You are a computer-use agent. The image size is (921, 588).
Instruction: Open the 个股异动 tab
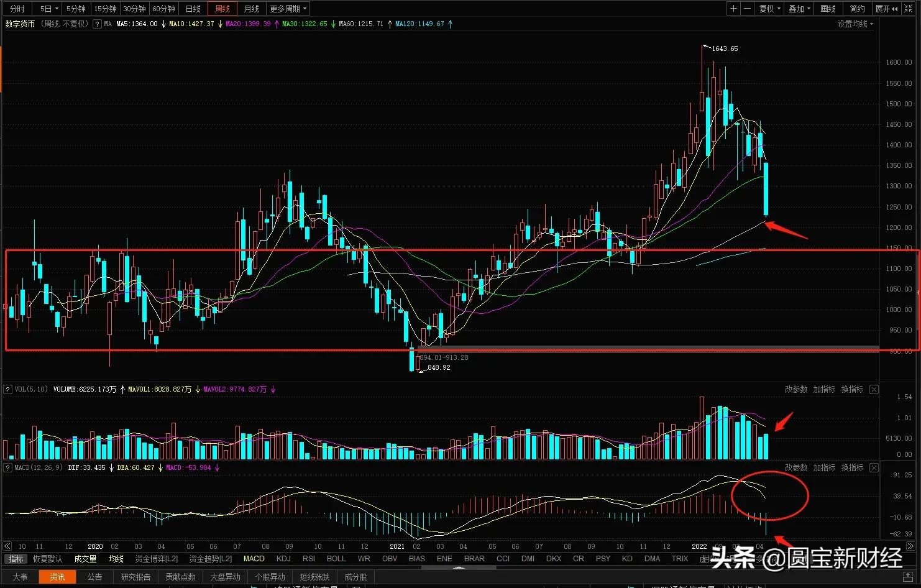click(x=270, y=577)
